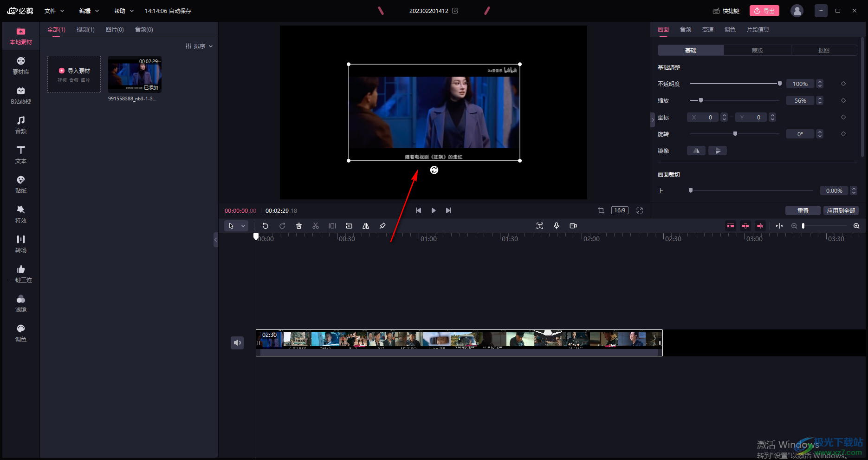Click the split-at-playhead icon near zoom controls
The width and height of the screenshot is (868, 460).
click(x=779, y=226)
